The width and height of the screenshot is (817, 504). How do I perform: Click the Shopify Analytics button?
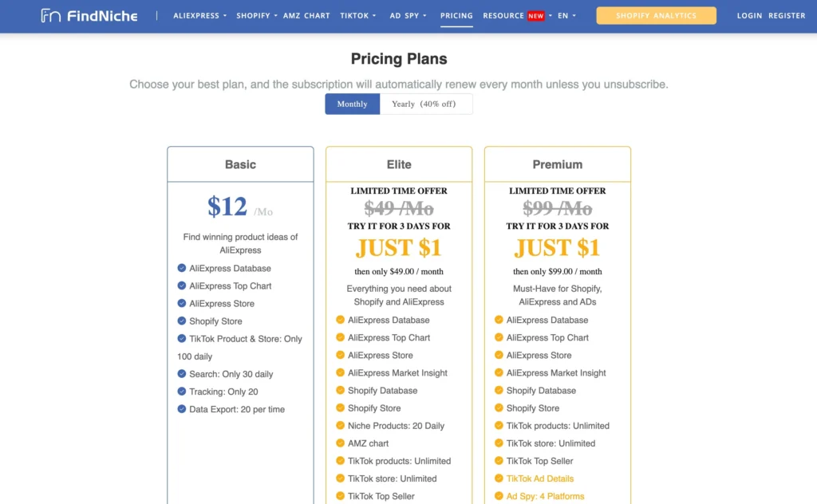point(656,16)
